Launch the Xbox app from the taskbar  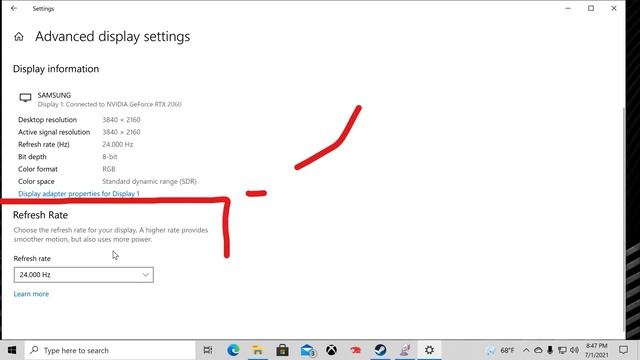click(331, 350)
